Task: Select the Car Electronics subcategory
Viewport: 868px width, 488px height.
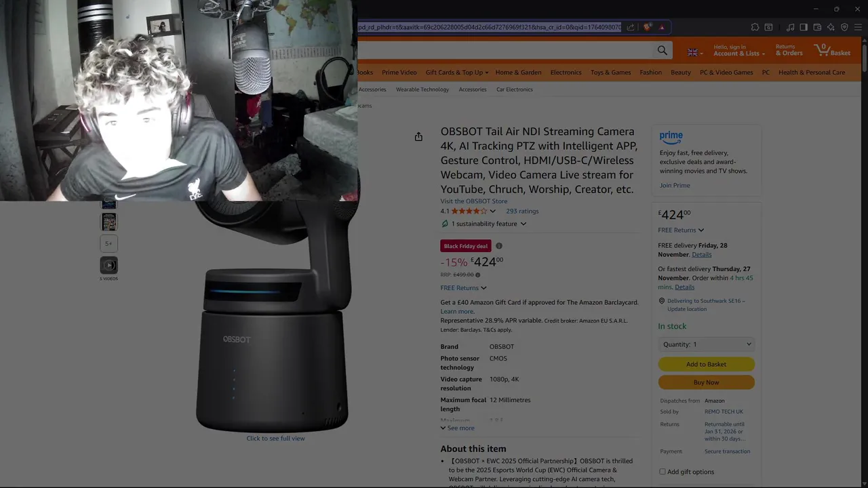Action: click(515, 89)
